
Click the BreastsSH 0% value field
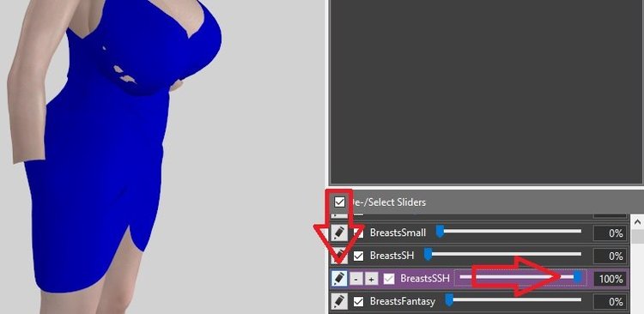point(610,257)
